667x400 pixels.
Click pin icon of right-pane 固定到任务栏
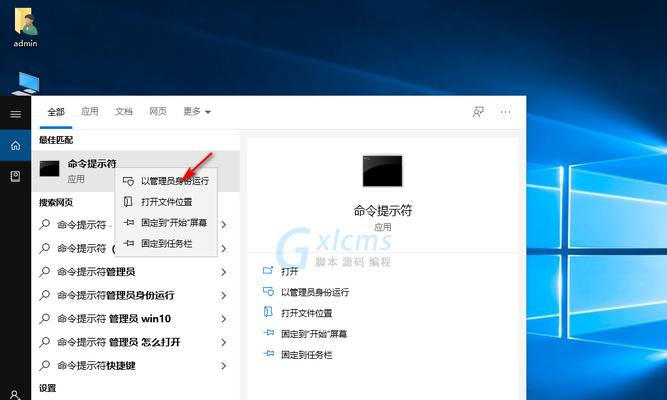(x=268, y=354)
